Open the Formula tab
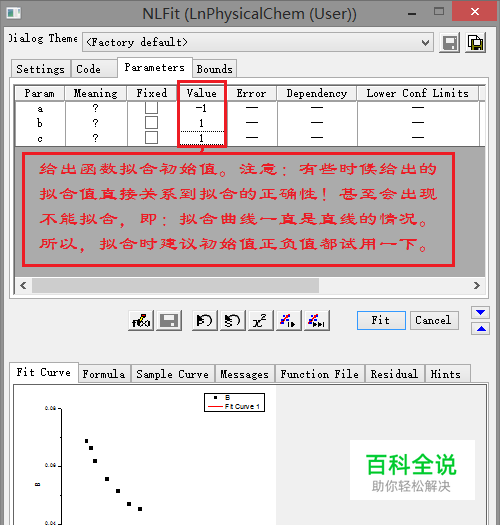Screen dimensions: 500x525 coord(104,374)
